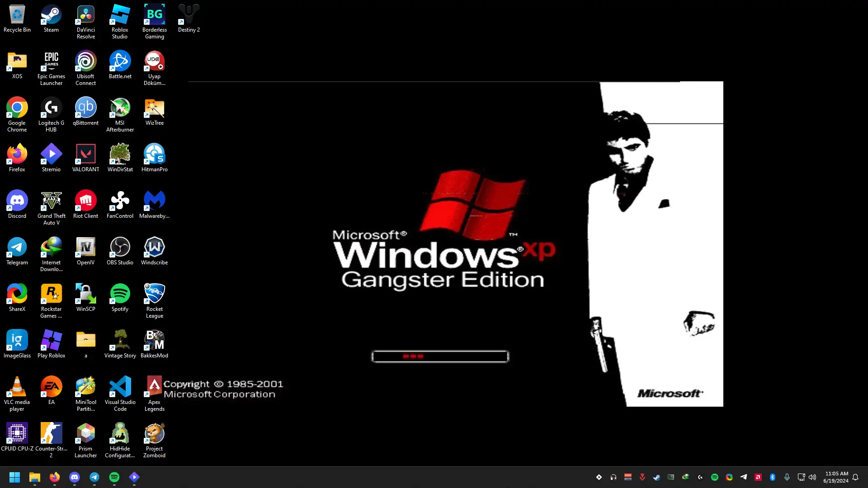Click the Project Zomboid desktop shortcut
Screen dimensions: 868x488
point(155,441)
